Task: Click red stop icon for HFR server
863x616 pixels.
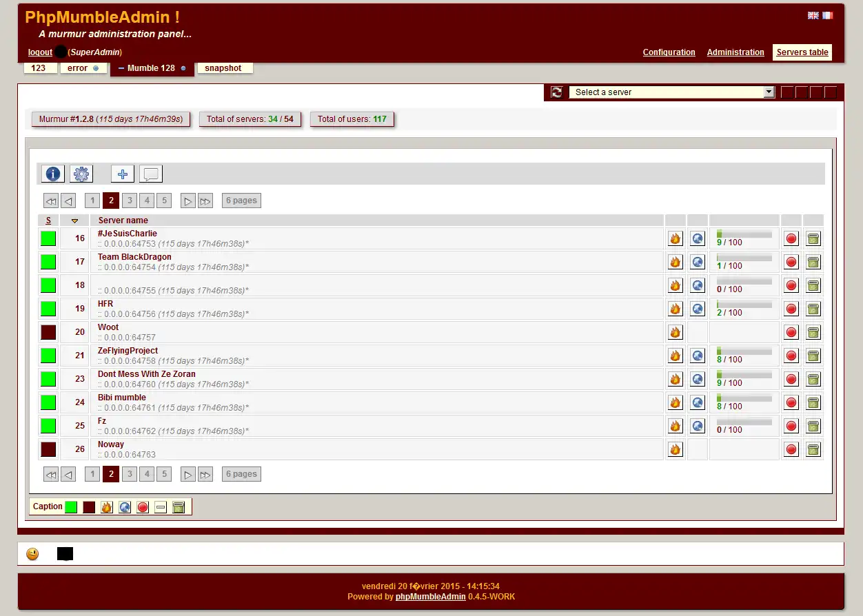Action: tap(791, 309)
